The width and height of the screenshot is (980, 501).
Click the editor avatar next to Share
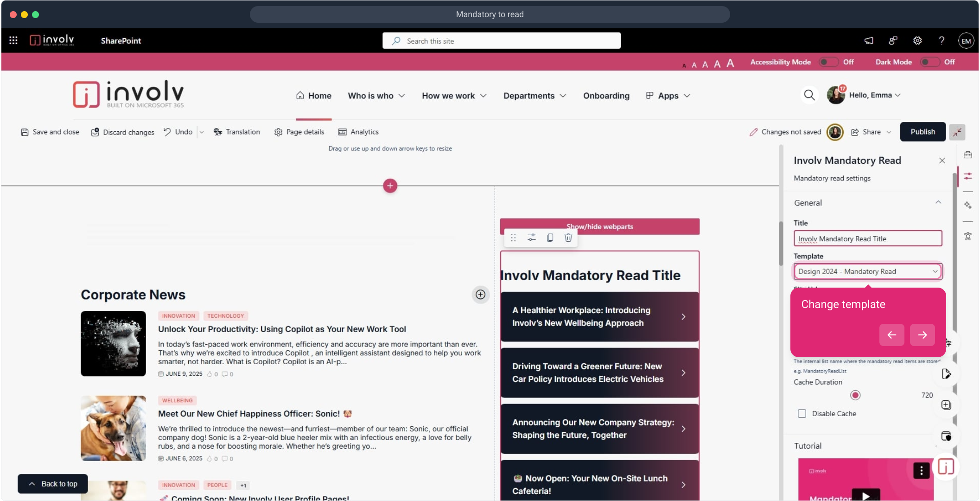[x=835, y=132]
